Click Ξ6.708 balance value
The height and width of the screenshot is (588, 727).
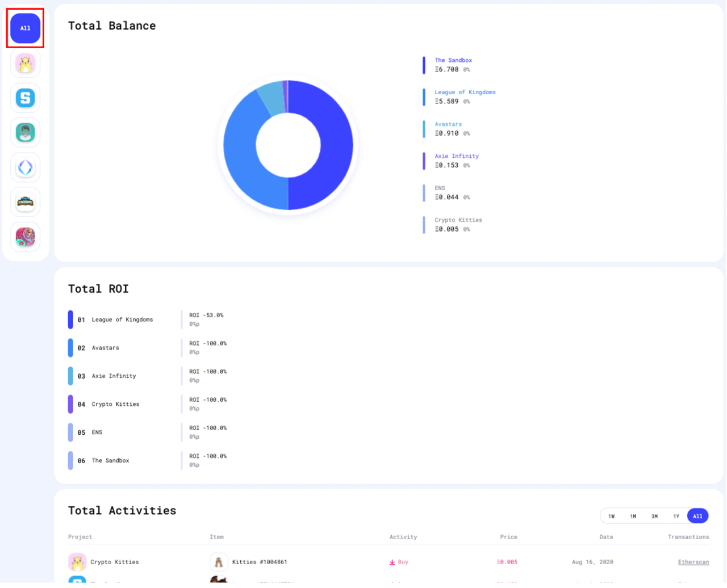pos(446,69)
